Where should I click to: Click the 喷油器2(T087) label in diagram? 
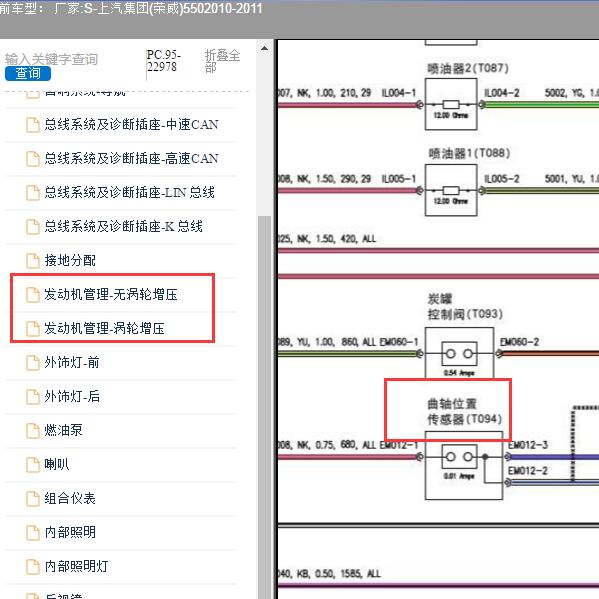pos(468,68)
